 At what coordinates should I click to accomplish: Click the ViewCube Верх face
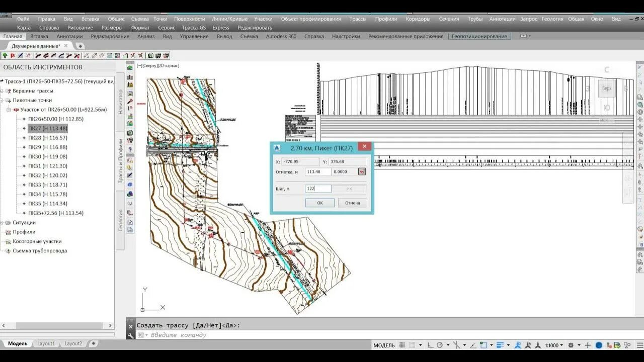(x=607, y=88)
